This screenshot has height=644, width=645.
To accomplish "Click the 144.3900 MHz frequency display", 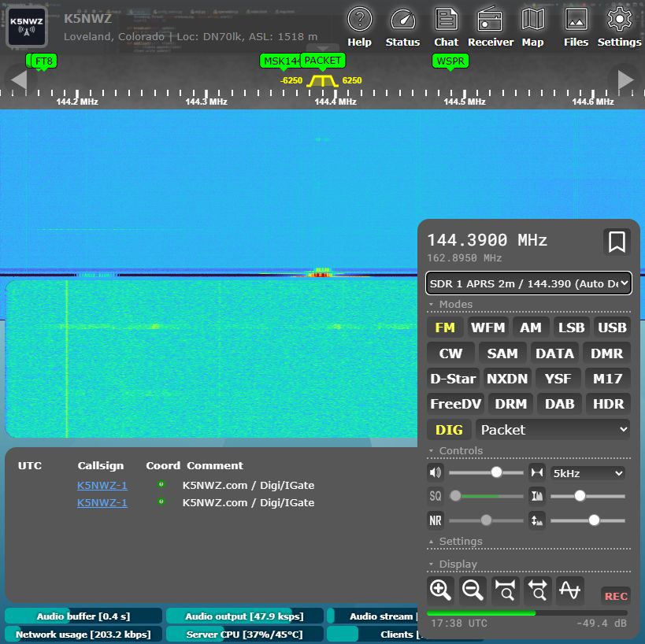I will [487, 240].
